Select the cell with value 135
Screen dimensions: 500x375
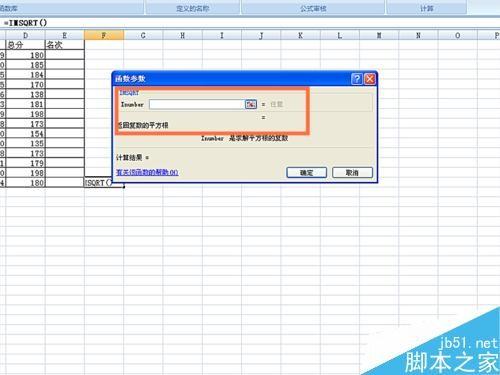pyautogui.click(x=25, y=143)
